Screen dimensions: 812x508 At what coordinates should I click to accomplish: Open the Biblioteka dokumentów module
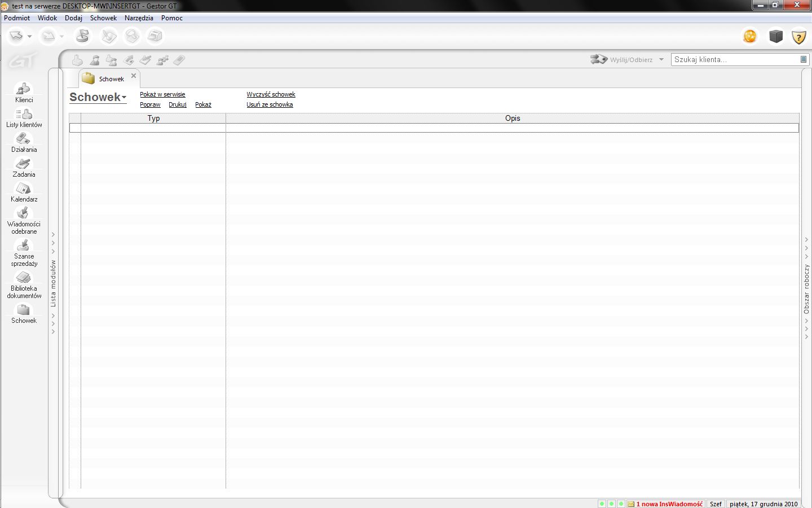24,285
